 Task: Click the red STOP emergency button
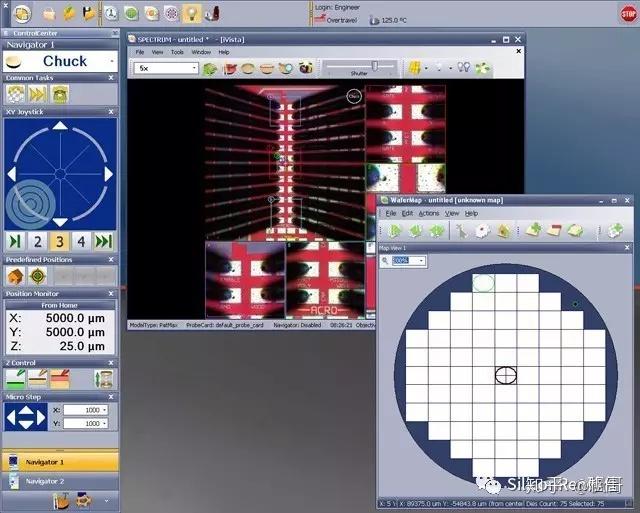[x=628, y=15]
